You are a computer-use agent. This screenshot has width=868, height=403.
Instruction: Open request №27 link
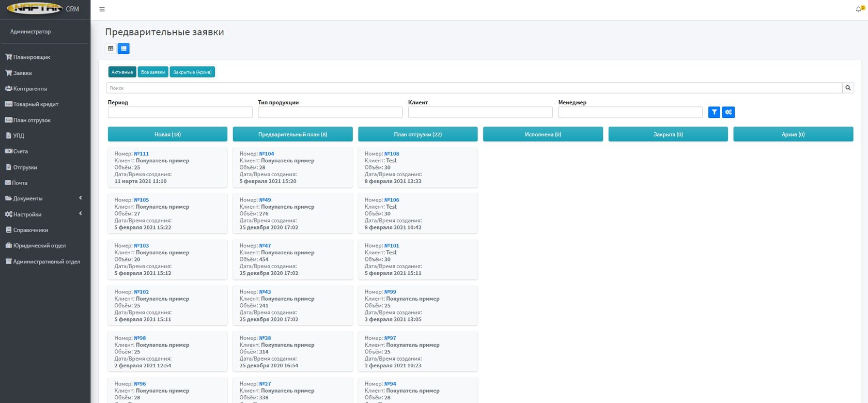coord(265,384)
